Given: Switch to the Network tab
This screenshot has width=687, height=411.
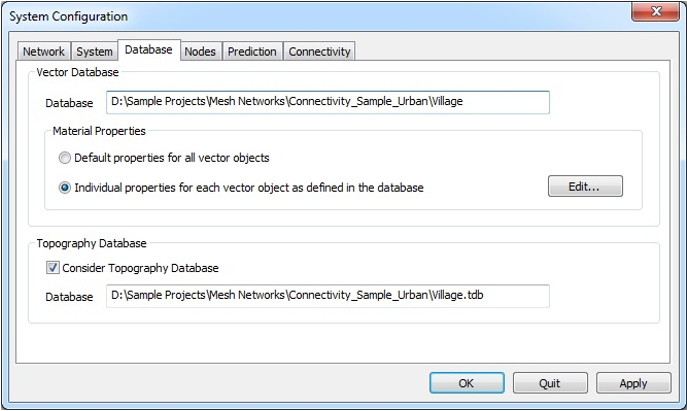Looking at the screenshot, I should pyautogui.click(x=44, y=52).
